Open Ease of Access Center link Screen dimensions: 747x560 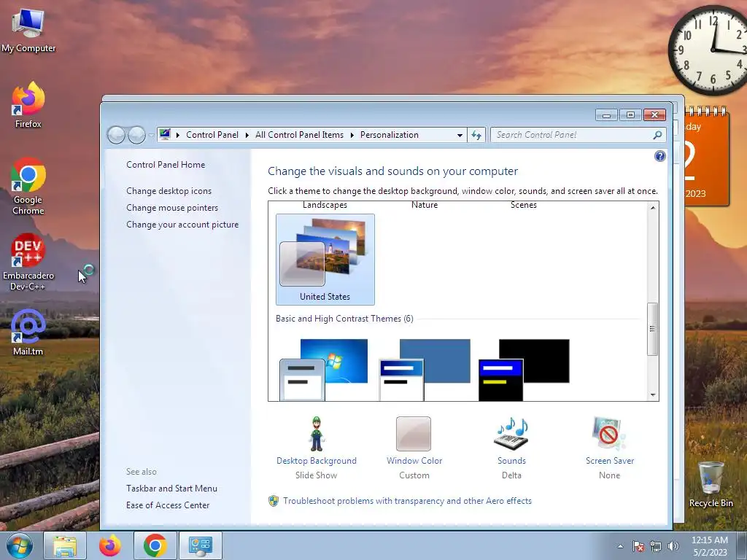(168, 505)
